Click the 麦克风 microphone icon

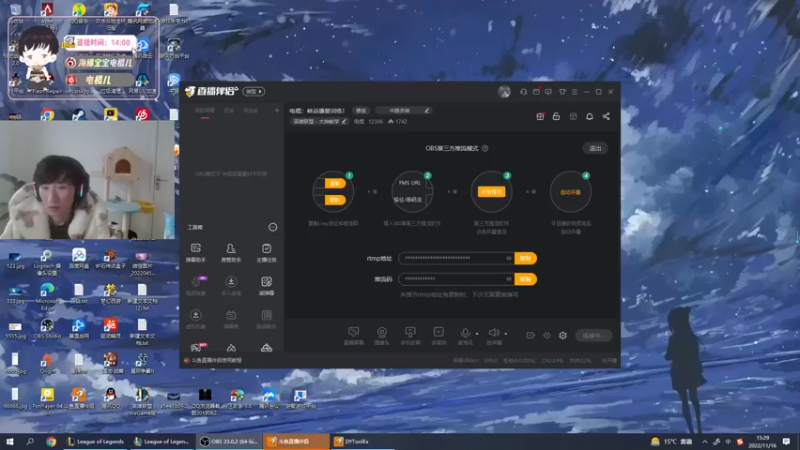(465, 335)
